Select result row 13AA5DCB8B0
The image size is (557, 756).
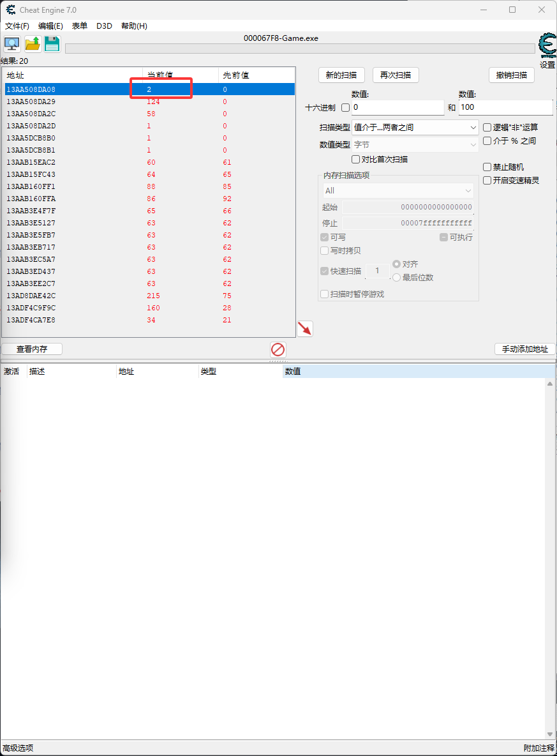149,138
